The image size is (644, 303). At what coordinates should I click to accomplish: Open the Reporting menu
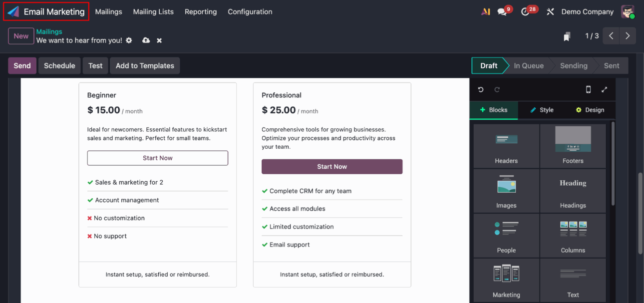point(201,11)
